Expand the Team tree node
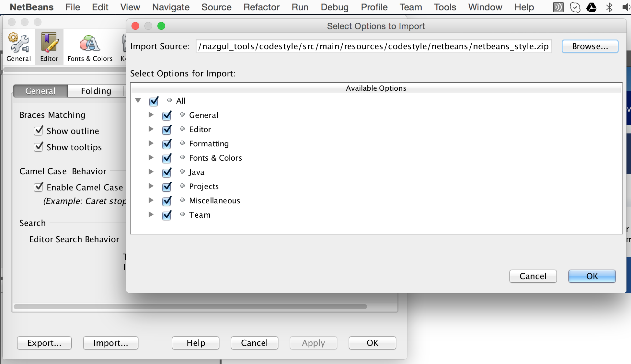631x364 pixels. (x=151, y=214)
